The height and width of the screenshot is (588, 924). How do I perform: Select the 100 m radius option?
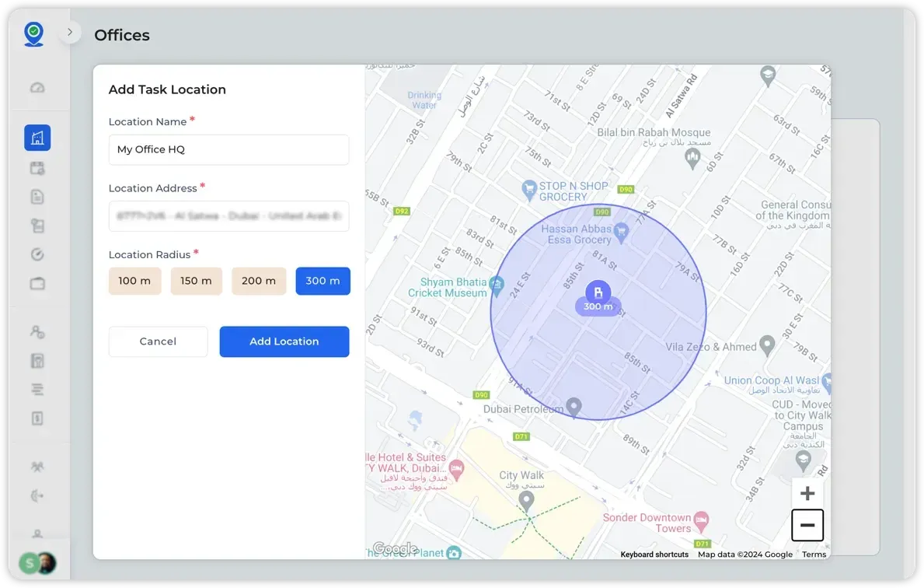pos(134,281)
